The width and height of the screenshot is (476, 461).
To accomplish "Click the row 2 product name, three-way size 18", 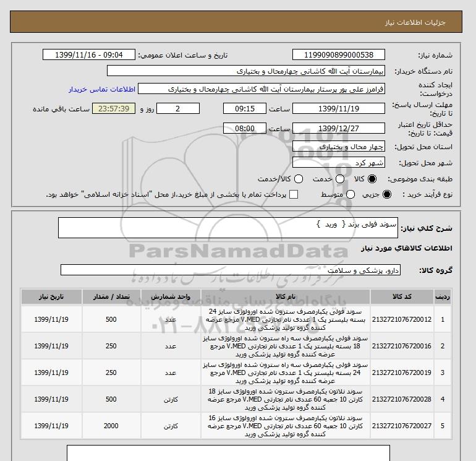I will pyautogui.click(x=286, y=346).
